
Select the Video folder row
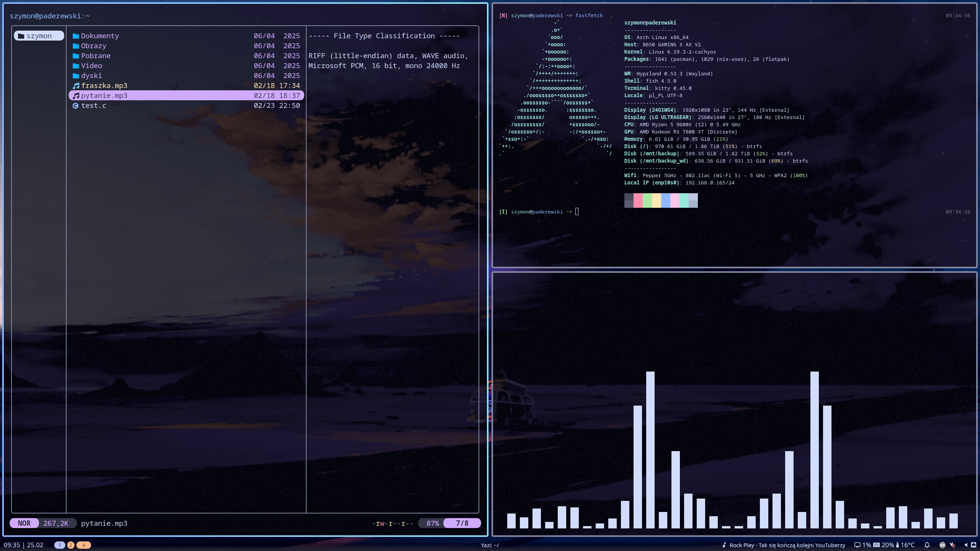pyautogui.click(x=186, y=66)
